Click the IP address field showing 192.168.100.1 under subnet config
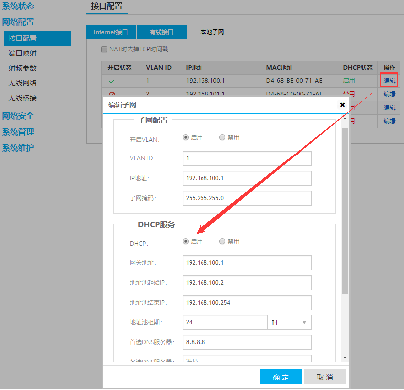 coord(247,178)
